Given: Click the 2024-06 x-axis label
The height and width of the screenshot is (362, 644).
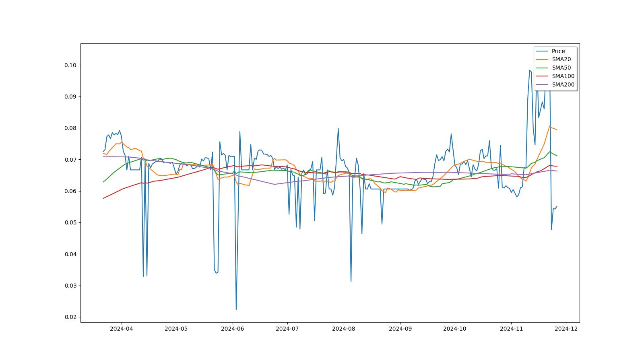Looking at the screenshot, I should (x=232, y=329).
